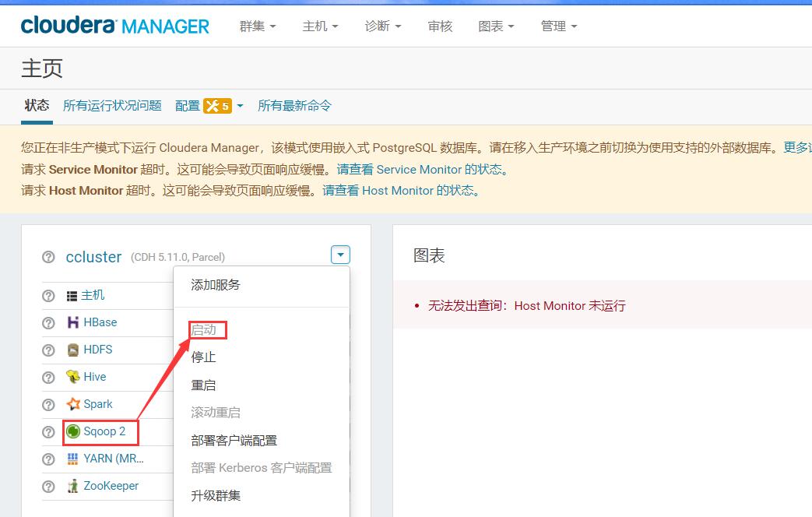This screenshot has width=812, height=517.
Task: Click the status icon beside Hive
Action: tap(48, 377)
